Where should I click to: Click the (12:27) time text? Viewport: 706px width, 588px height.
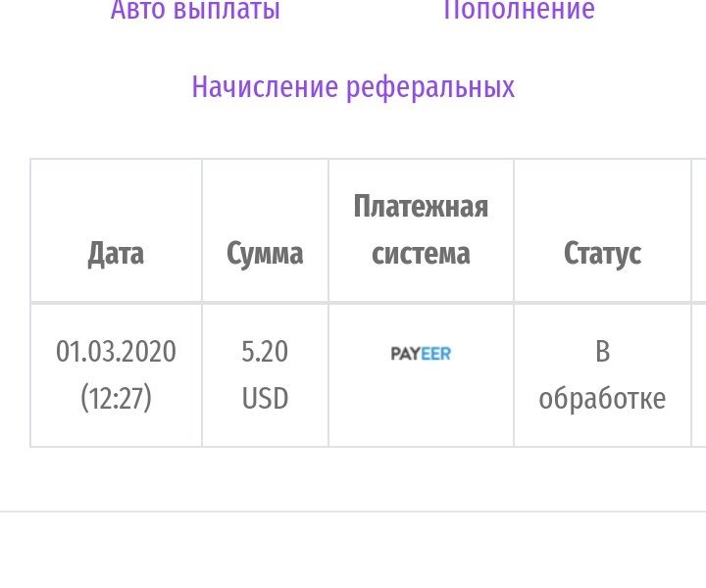(116, 399)
